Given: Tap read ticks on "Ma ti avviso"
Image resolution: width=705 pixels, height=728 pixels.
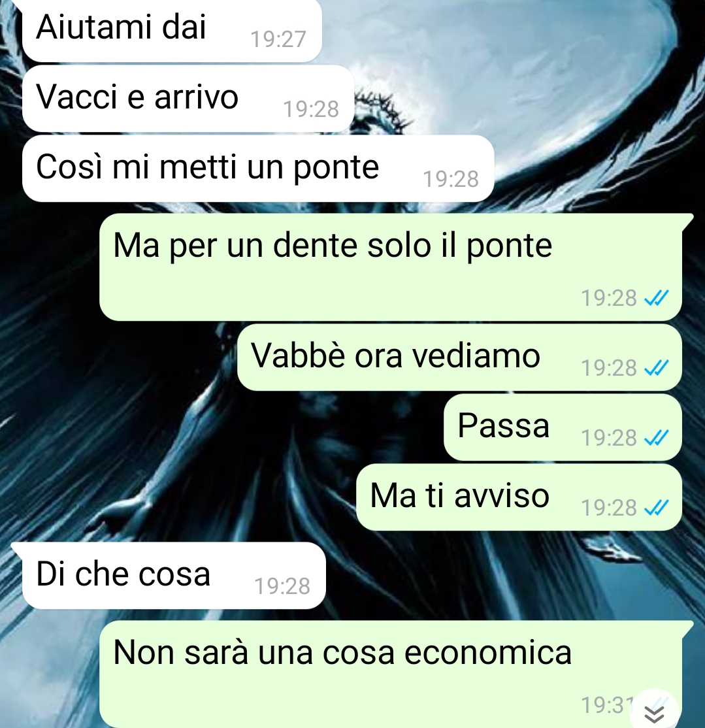Looking at the screenshot, I should (656, 508).
